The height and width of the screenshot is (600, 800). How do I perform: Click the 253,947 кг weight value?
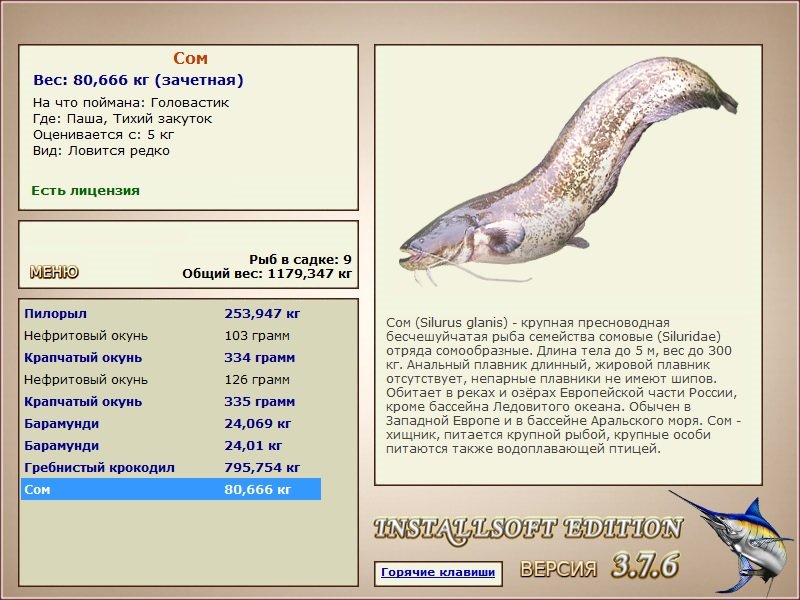pyautogui.click(x=262, y=313)
